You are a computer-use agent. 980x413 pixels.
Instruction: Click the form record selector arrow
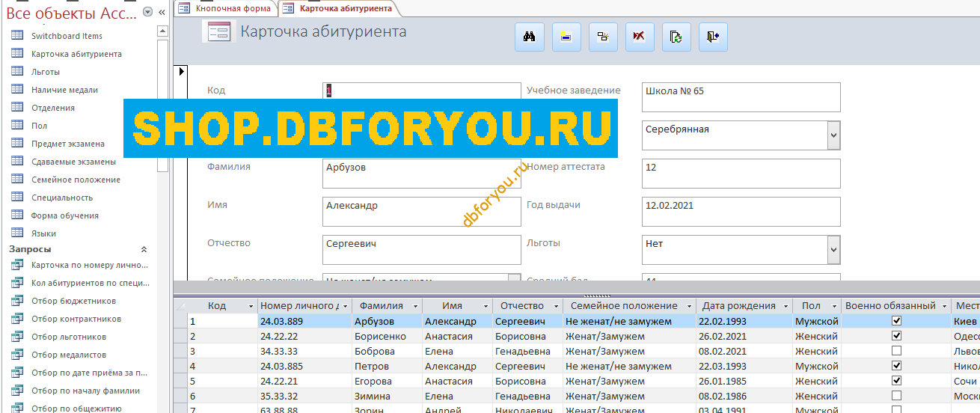click(x=180, y=72)
